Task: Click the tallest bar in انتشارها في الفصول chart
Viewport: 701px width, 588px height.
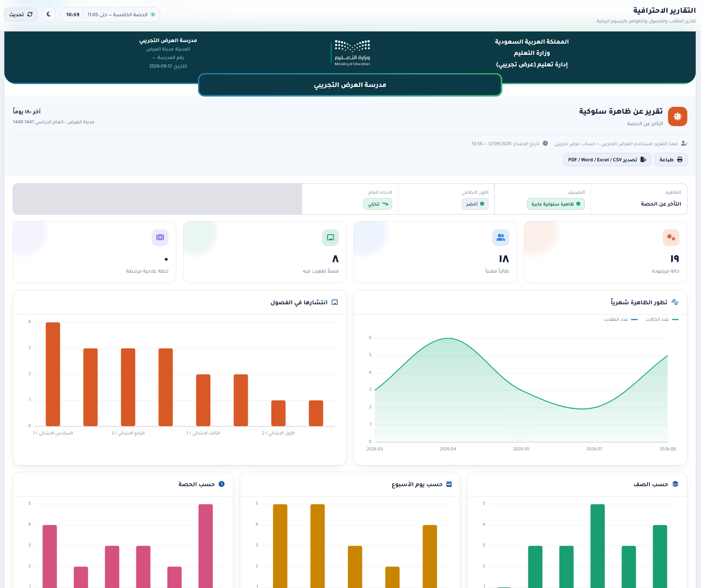Action: (53, 374)
